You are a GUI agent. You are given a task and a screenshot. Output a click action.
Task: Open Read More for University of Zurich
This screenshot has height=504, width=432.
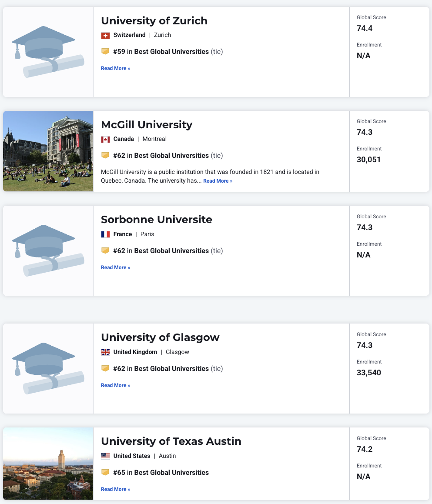click(115, 68)
